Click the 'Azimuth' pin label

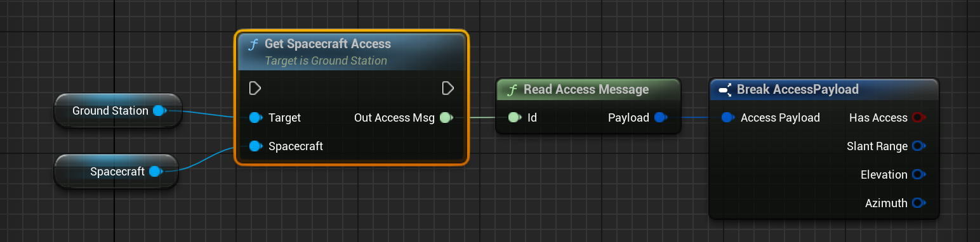(x=886, y=203)
